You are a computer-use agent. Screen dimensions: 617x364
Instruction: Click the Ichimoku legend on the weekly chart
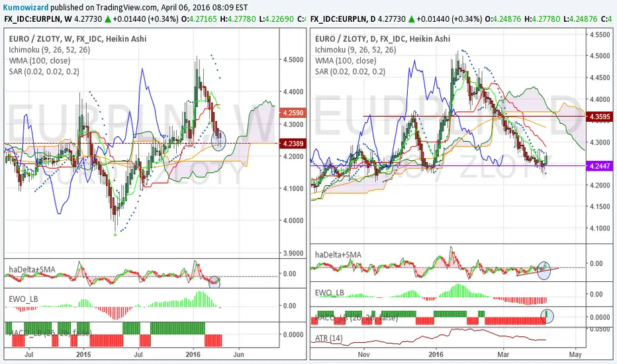[50, 50]
